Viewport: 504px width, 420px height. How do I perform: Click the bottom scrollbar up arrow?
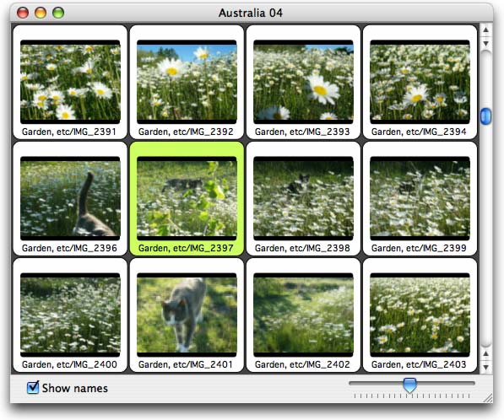[485, 353]
